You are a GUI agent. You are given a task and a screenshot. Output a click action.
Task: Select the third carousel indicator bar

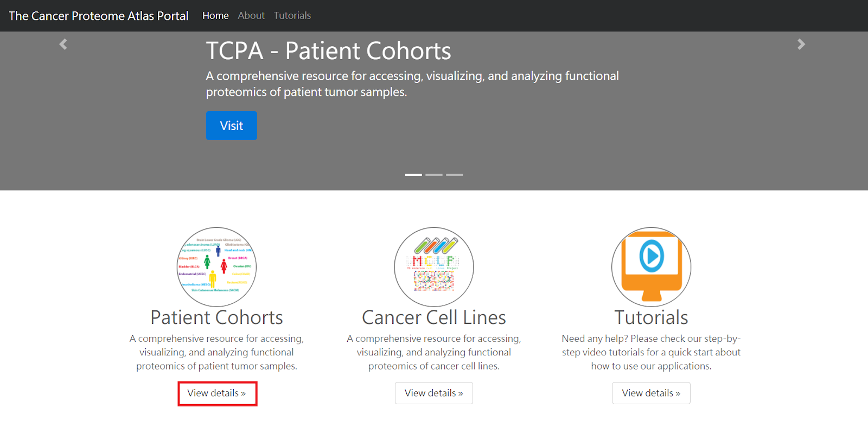[x=455, y=175]
